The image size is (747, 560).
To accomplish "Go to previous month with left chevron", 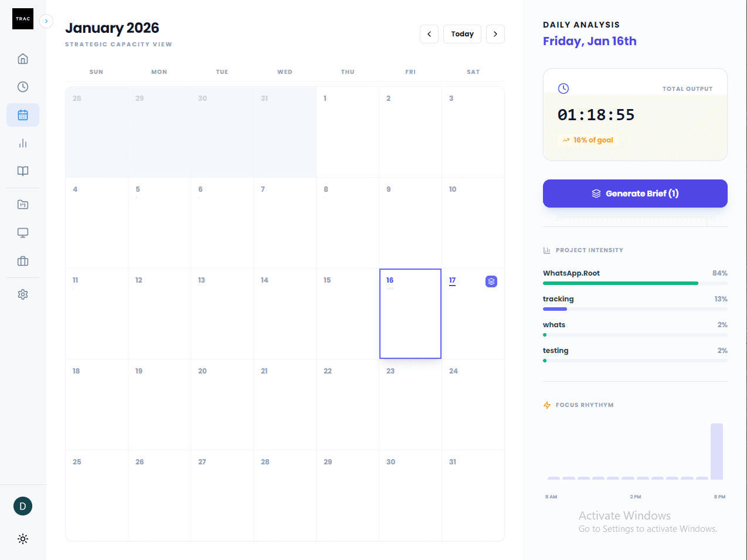I will point(429,33).
